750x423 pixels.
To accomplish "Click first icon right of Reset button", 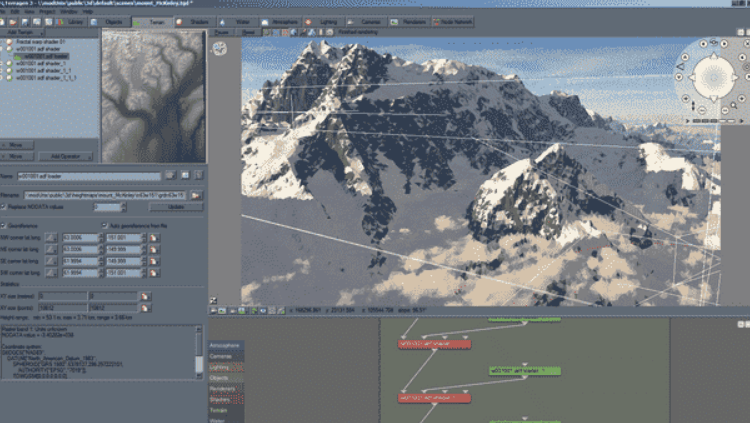I will pos(267,33).
